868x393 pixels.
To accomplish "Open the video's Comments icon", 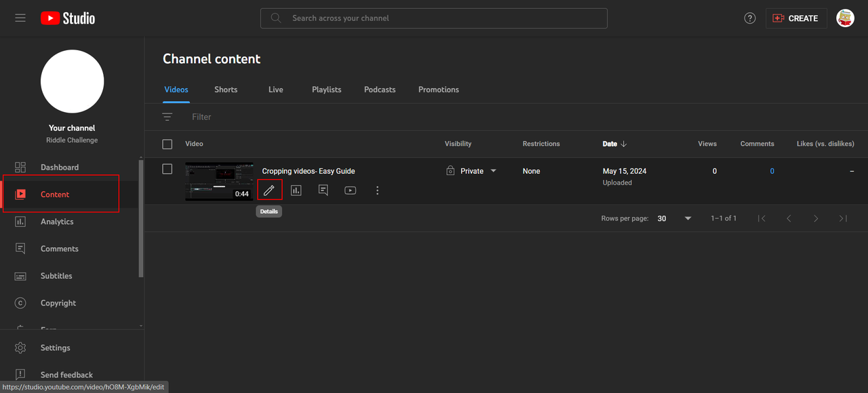I will click(x=323, y=190).
